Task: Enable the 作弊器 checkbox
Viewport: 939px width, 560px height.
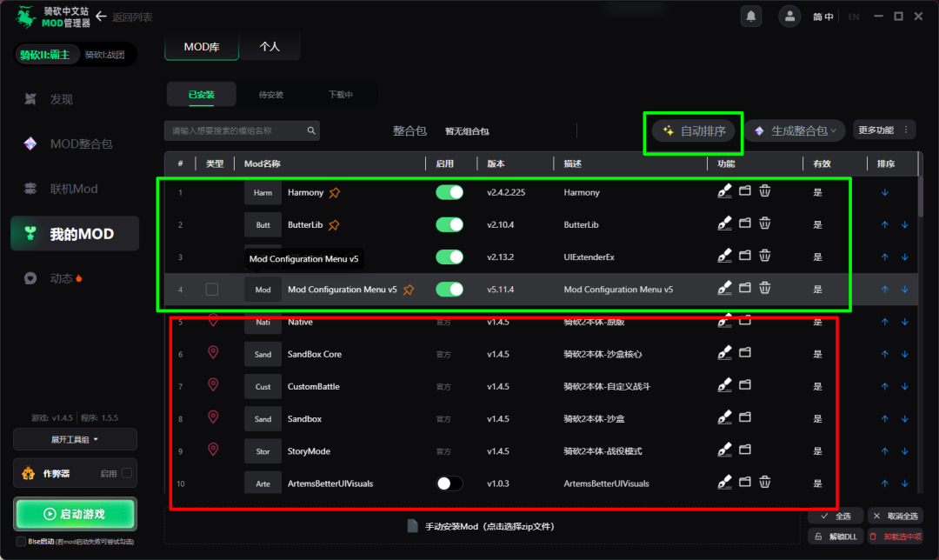Action: tap(127, 473)
